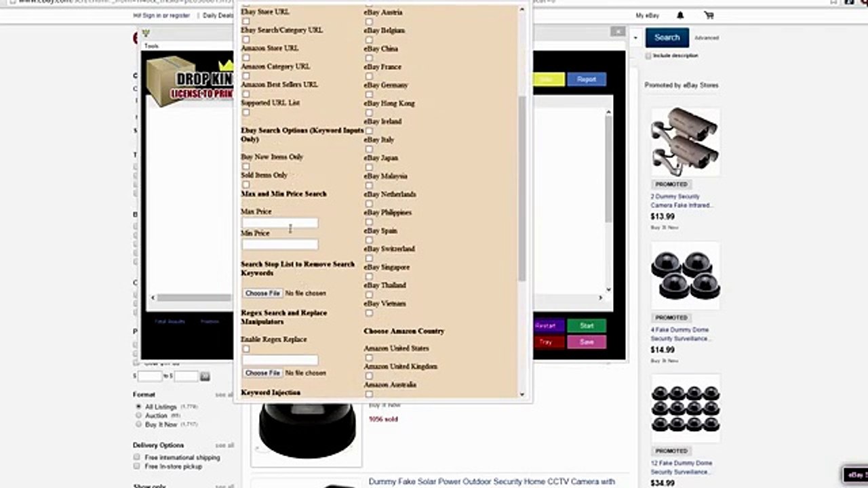This screenshot has height=488, width=868.
Task: Check the Amazon United States box
Action: (369, 358)
